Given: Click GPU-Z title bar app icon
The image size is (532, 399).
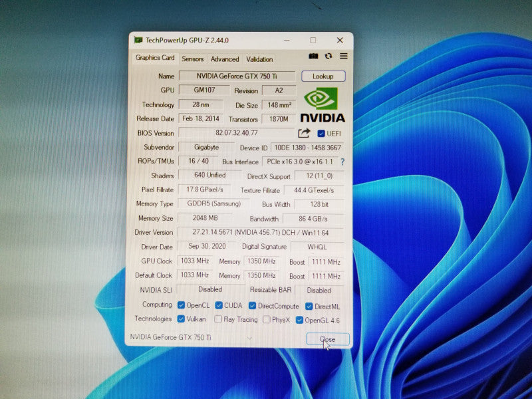Looking at the screenshot, I should pos(138,40).
